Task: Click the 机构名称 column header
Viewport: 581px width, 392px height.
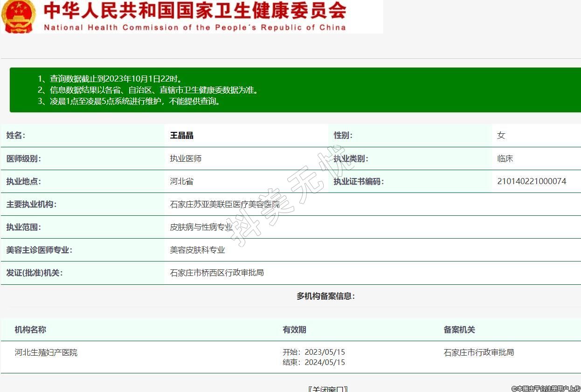Action: [30, 330]
